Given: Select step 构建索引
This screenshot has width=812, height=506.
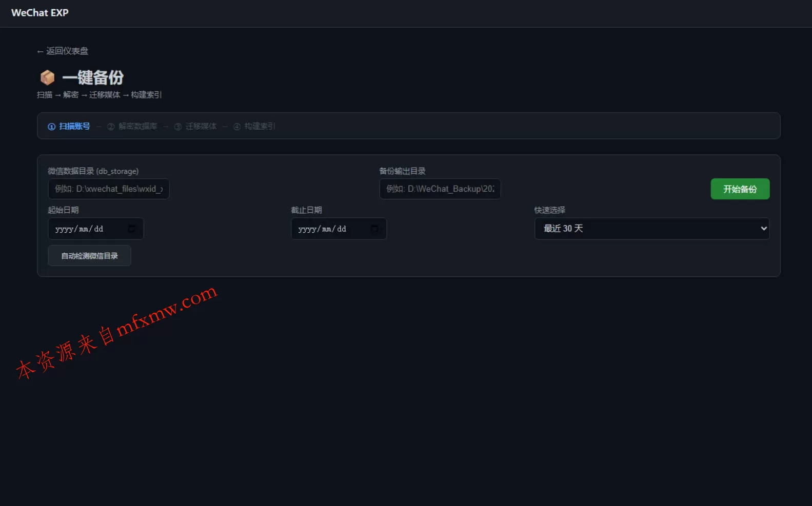Looking at the screenshot, I should [254, 126].
